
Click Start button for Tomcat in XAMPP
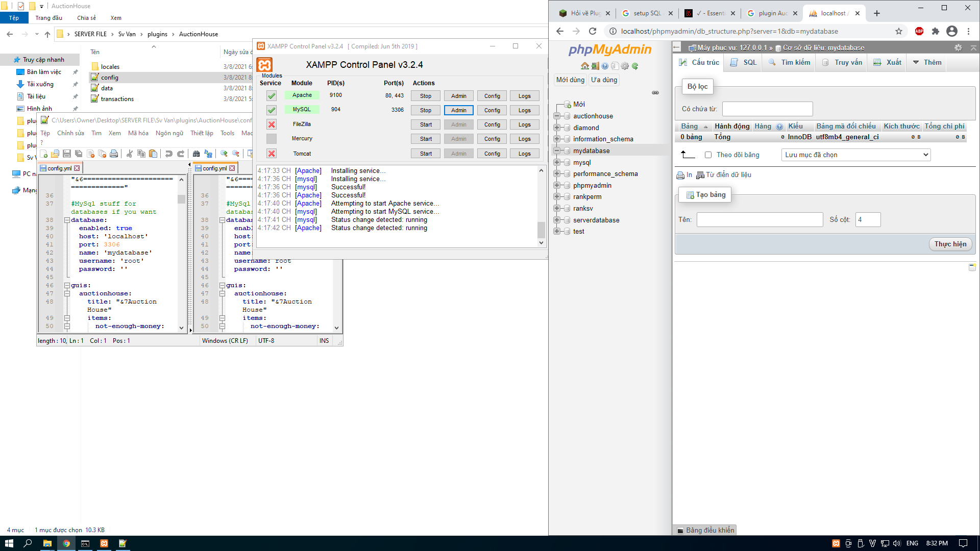click(x=426, y=154)
